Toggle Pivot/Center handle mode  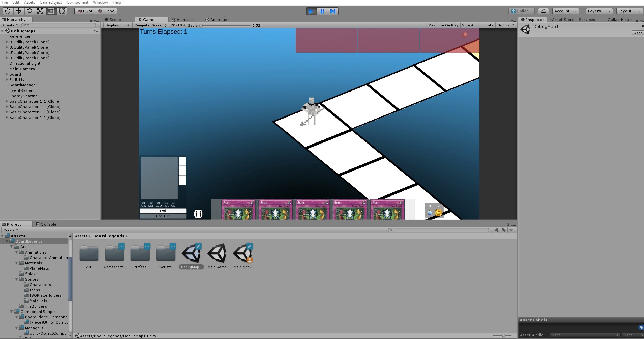coord(85,11)
